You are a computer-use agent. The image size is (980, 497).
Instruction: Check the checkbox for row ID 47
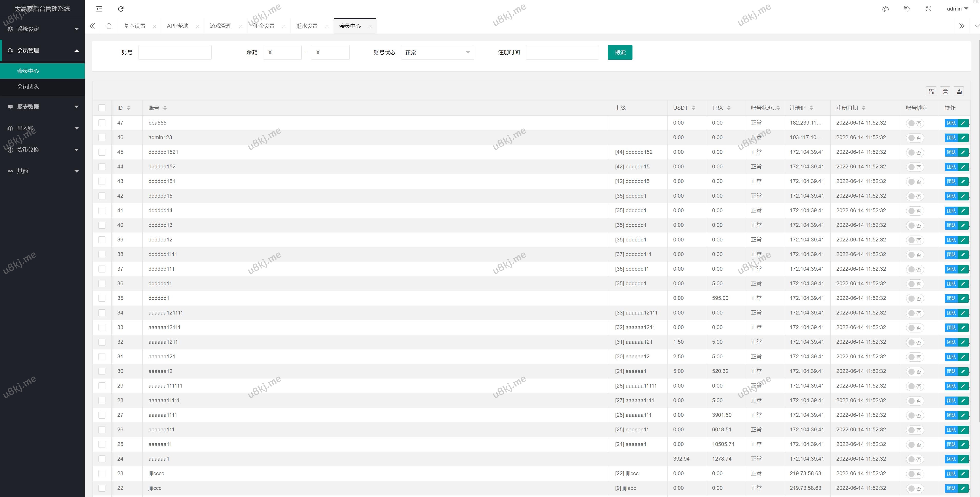point(102,123)
